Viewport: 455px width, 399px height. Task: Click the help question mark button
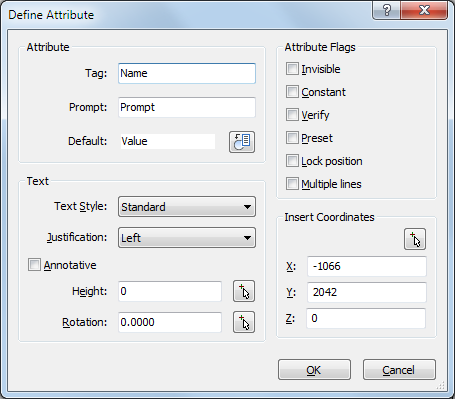[x=387, y=10]
